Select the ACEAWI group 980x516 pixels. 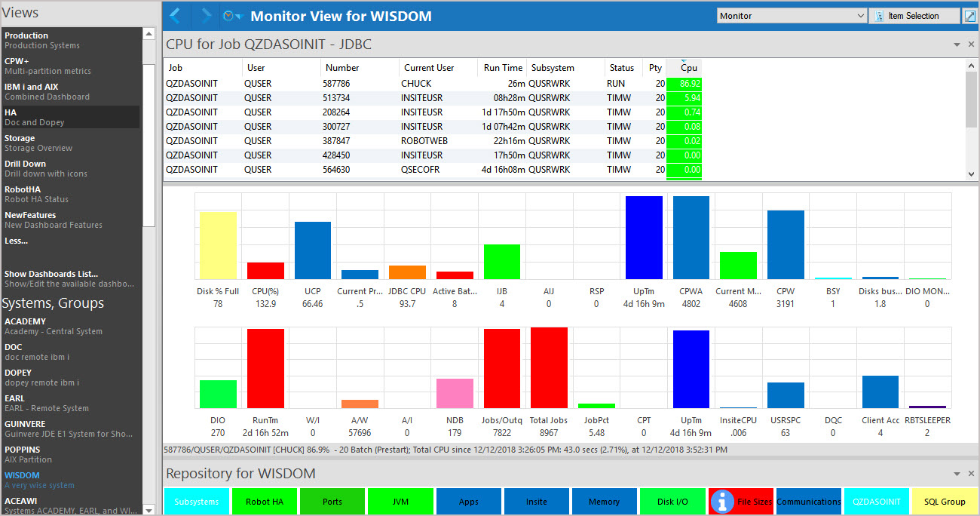coord(71,505)
